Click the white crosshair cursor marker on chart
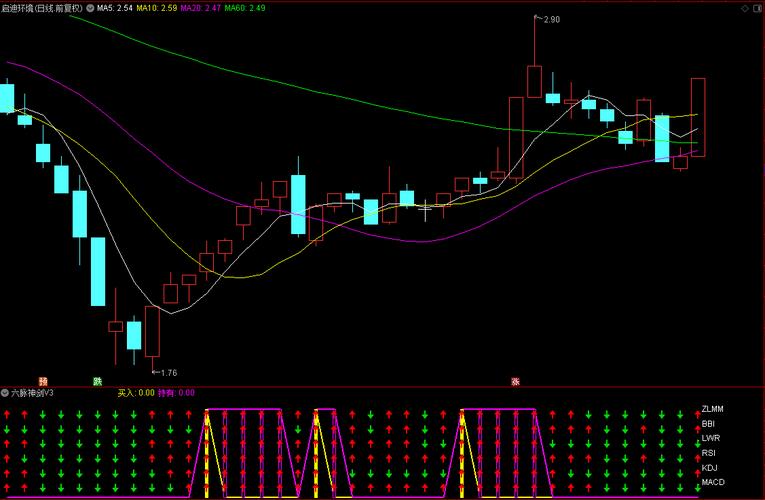This screenshot has height=500, width=765. [x=425, y=210]
